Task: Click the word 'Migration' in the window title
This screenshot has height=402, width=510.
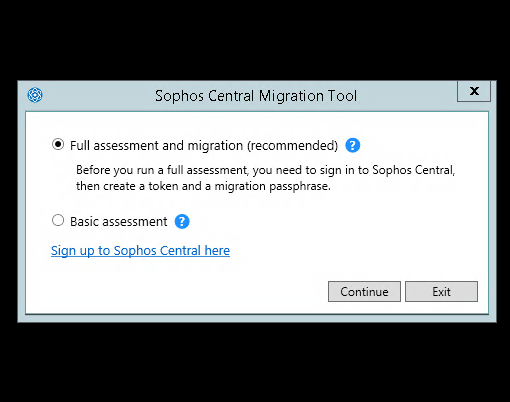Action: (x=291, y=96)
